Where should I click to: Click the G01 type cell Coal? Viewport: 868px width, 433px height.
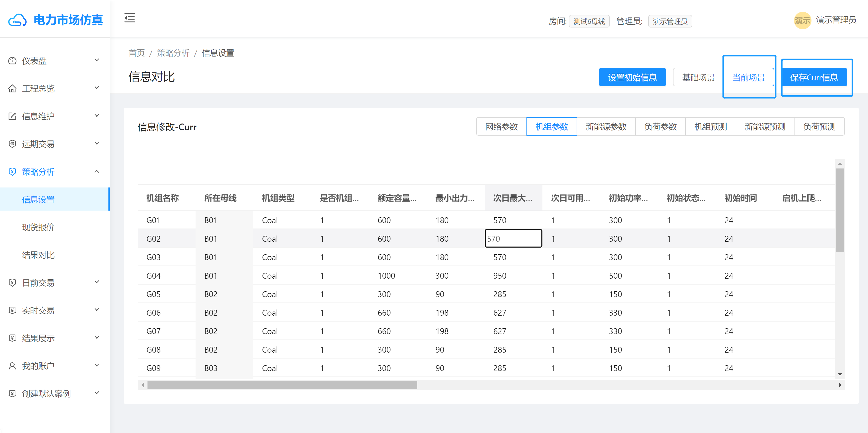click(282, 220)
